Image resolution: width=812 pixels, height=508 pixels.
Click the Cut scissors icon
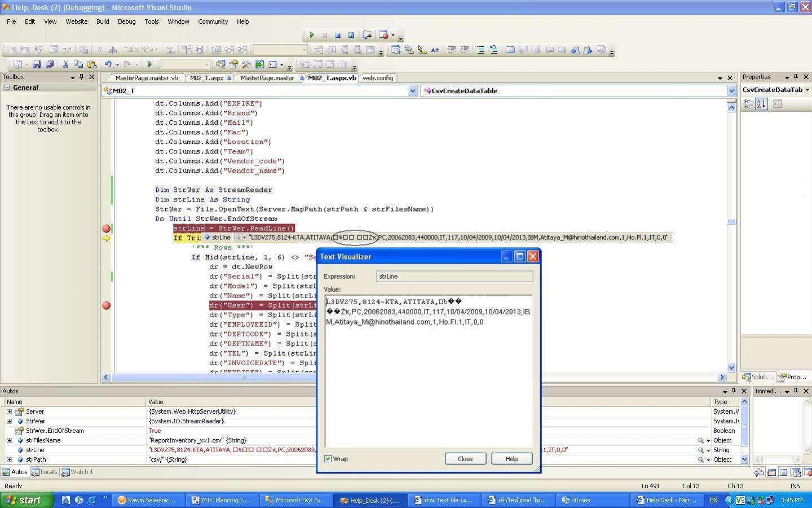coord(65,64)
